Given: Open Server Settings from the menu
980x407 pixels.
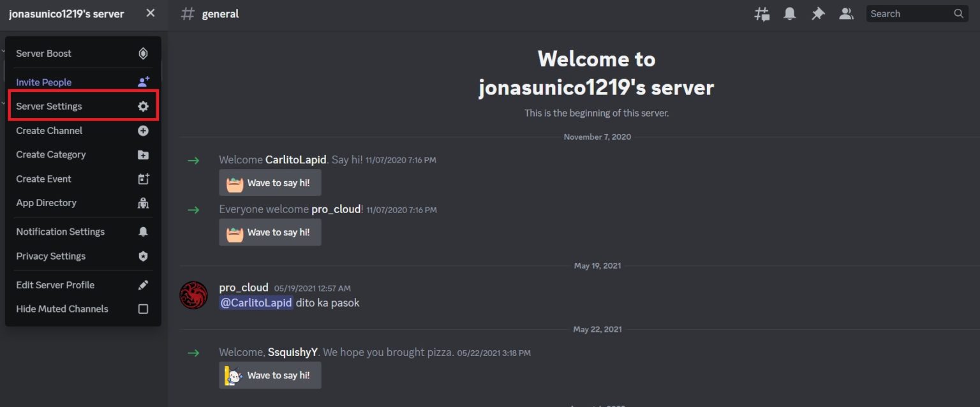Looking at the screenshot, I should pos(49,106).
